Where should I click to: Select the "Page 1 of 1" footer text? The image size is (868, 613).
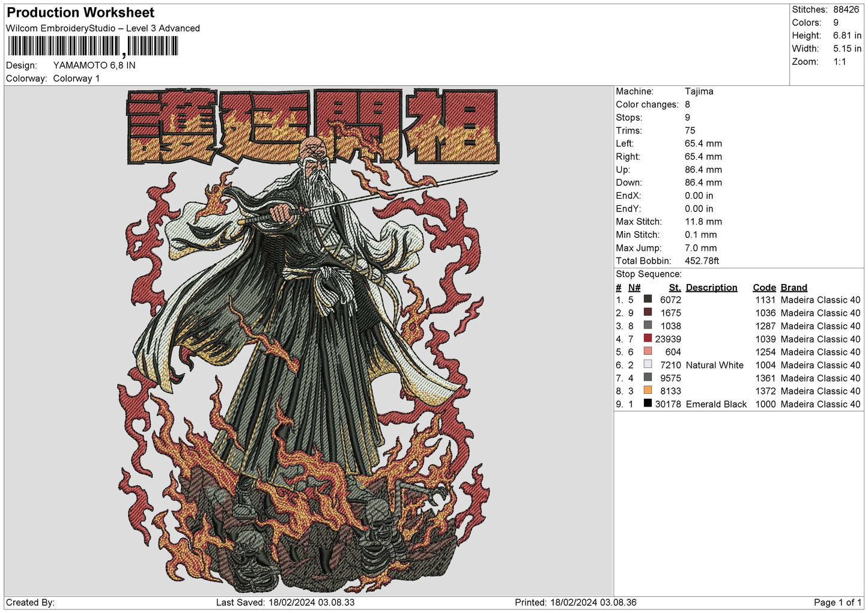pyautogui.click(x=837, y=602)
